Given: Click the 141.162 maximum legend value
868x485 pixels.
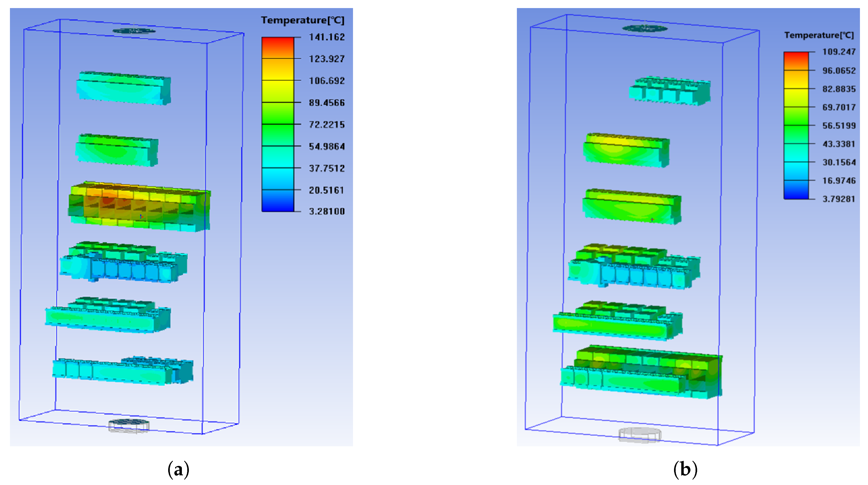Looking at the screenshot, I should [x=326, y=37].
